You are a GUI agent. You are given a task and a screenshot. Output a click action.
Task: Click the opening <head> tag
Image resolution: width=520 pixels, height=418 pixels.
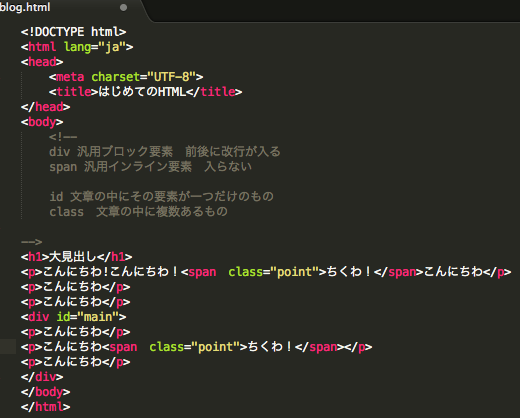pos(42,62)
